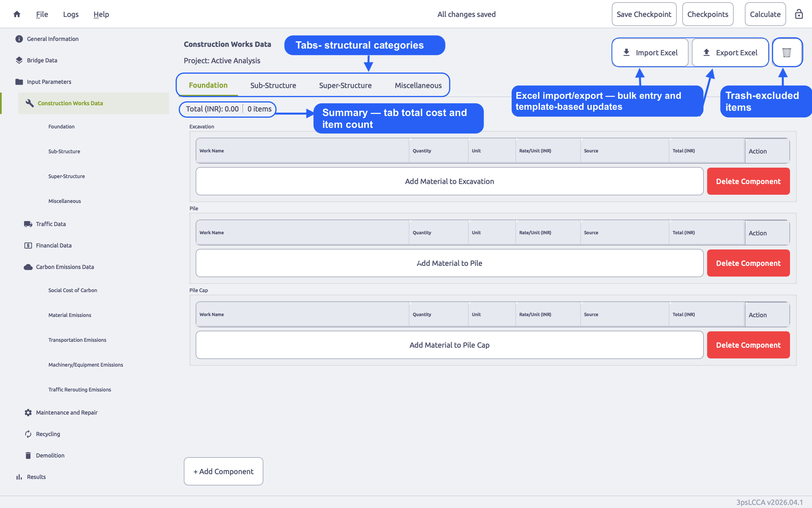Select Material Emissions in sidebar
This screenshot has width=812, height=508.
tap(70, 315)
